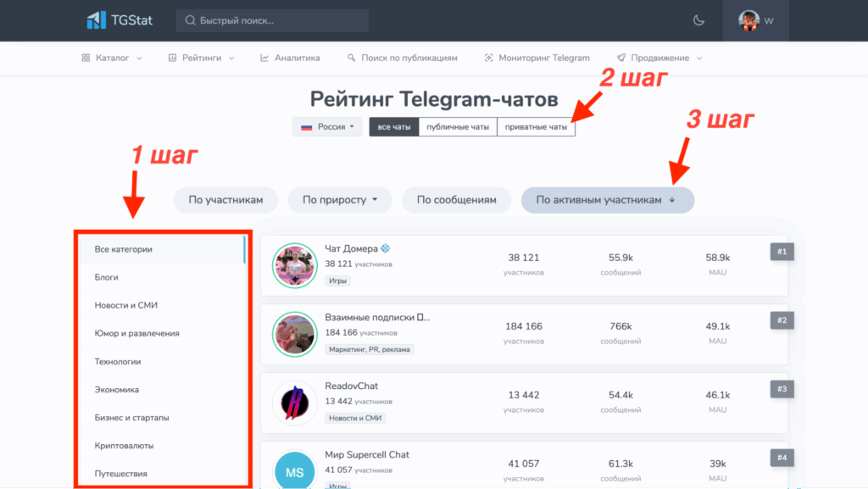Click Новости и СМИ tag under ReadovChat
The image size is (868, 489).
pyautogui.click(x=355, y=418)
